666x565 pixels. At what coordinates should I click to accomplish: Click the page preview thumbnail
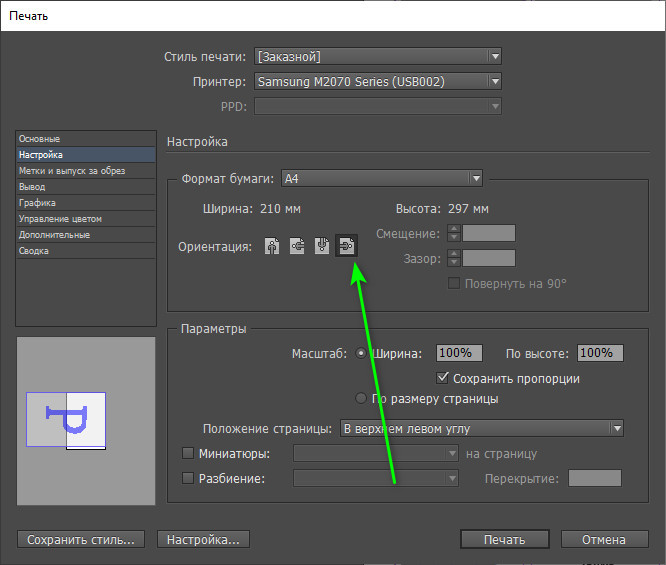pos(86,421)
